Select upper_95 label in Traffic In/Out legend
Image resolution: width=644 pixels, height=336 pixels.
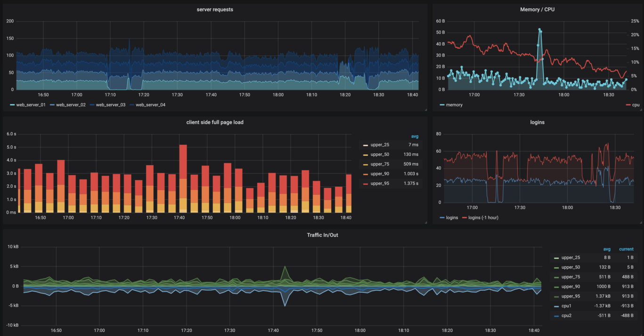[x=571, y=296]
